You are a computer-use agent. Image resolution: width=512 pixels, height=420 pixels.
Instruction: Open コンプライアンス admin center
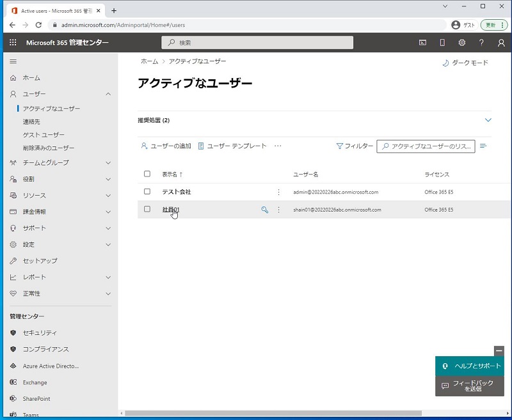tap(45, 349)
